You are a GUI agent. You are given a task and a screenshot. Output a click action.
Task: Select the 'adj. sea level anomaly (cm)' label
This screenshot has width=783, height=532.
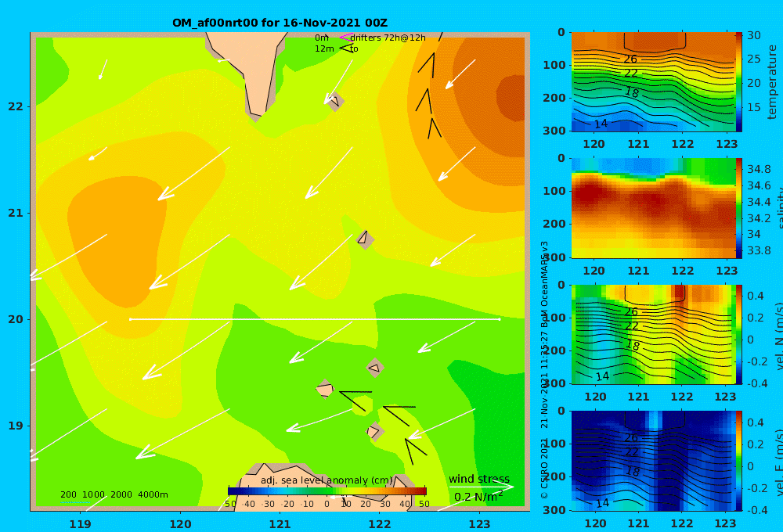[327, 480]
